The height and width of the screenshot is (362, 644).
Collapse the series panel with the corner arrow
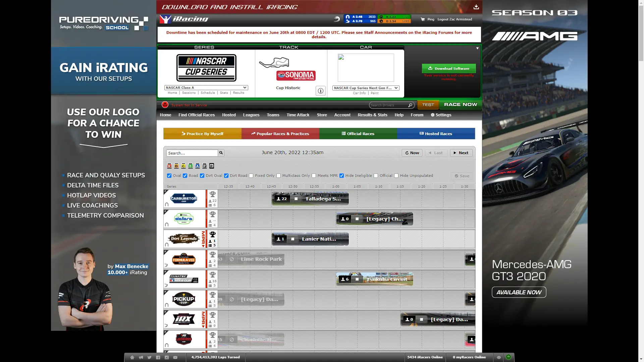(477, 48)
